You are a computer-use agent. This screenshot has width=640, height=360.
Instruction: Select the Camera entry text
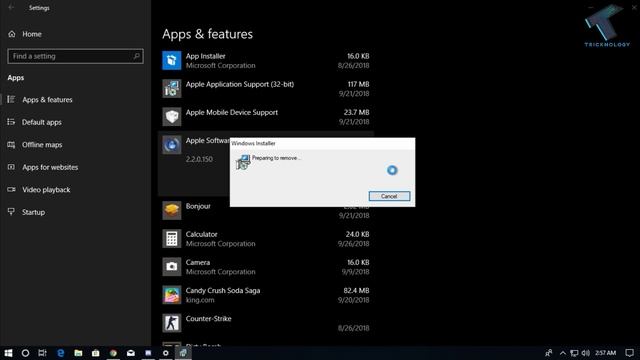pos(198,262)
